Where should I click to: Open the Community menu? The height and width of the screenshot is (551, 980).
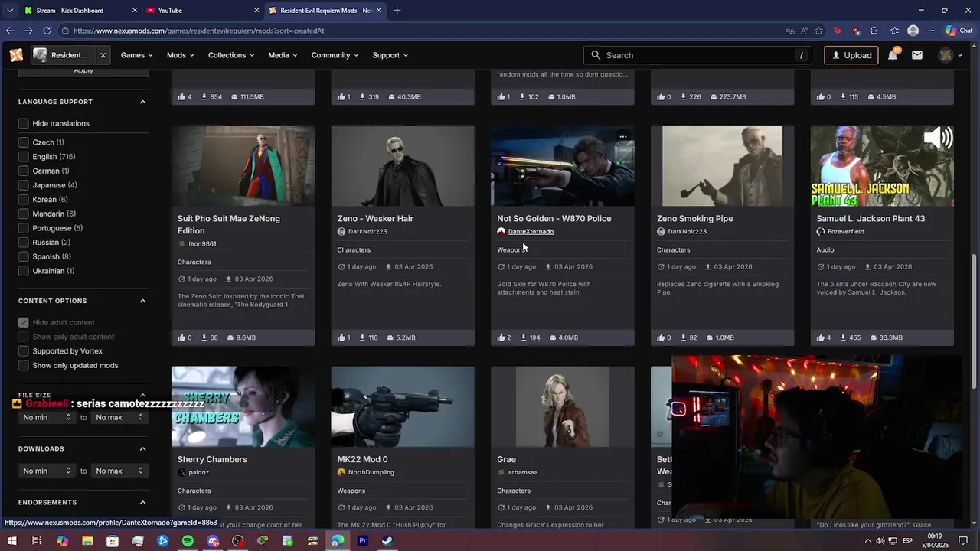pos(335,55)
